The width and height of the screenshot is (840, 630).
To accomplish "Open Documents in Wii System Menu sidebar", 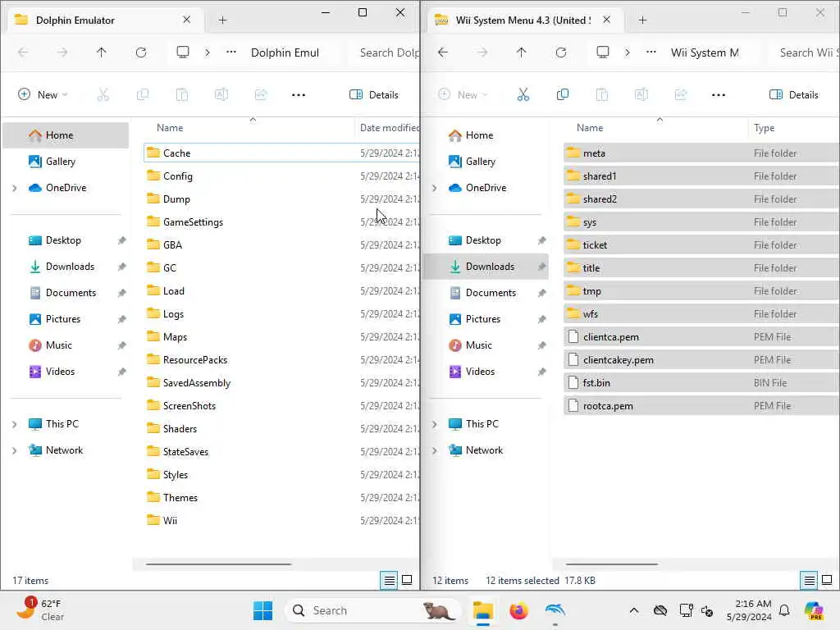I will [491, 293].
